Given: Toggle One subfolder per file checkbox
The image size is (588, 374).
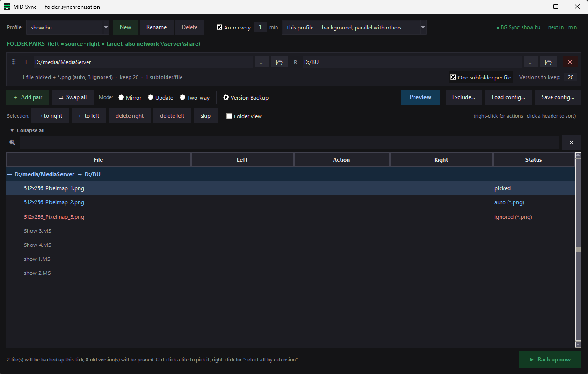Looking at the screenshot, I should coord(453,78).
